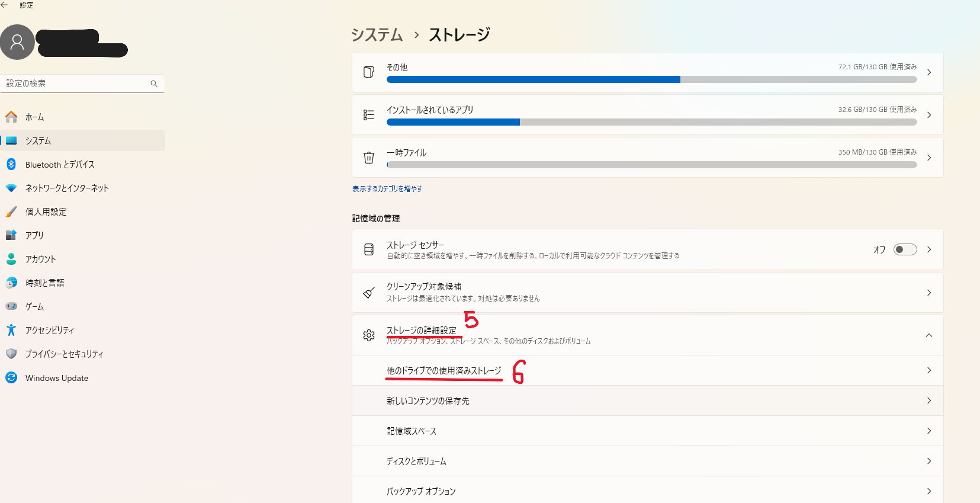Click the 表示するカテゴリを増やす link

tap(387, 189)
